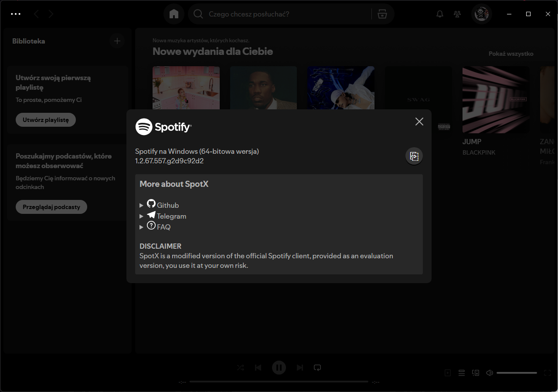Click the 'Utwórz playlistę' button
Image resolution: width=558 pixels, height=392 pixels.
[x=46, y=120]
